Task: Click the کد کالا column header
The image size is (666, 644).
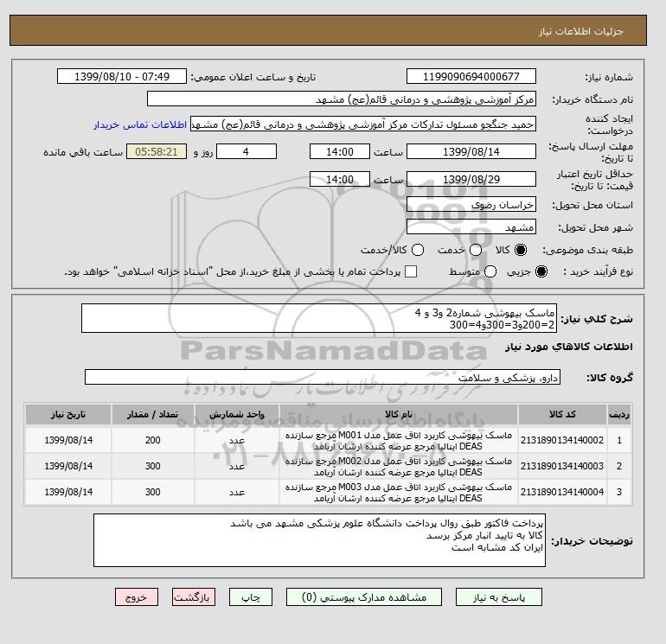Action: 562,414
